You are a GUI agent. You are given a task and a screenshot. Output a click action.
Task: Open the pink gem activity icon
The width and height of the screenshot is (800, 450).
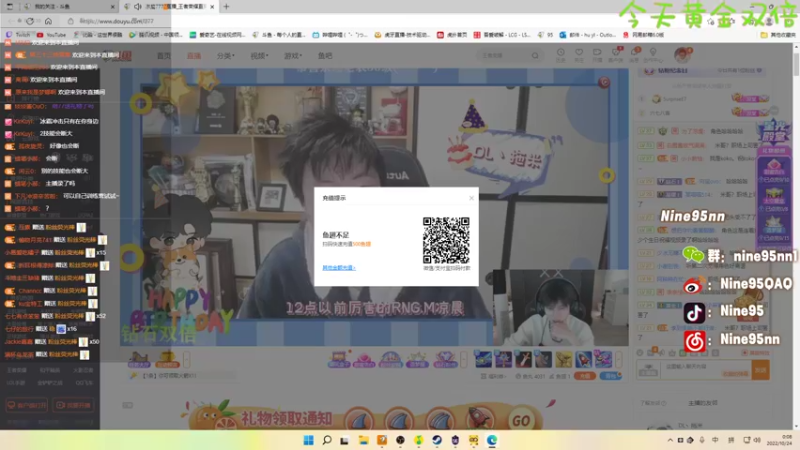[x=364, y=360]
